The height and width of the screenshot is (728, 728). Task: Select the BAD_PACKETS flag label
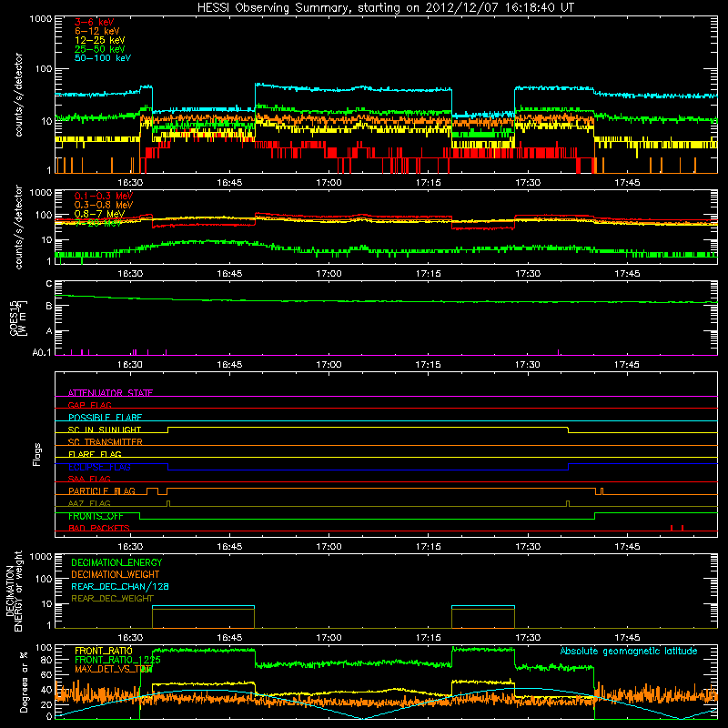click(99, 528)
